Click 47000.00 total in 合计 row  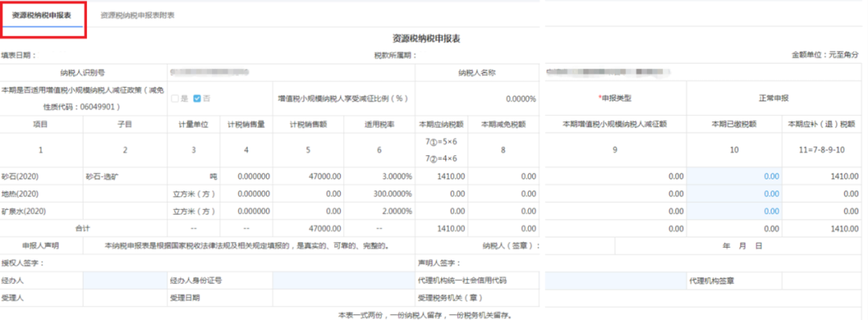[308, 228]
